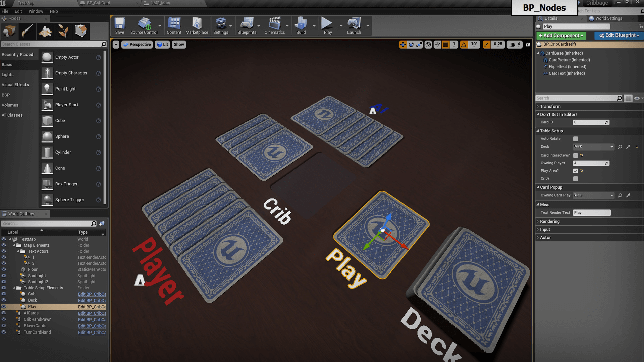Image resolution: width=644 pixels, height=362 pixels.
Task: Click the Text Render Text field
Action: tap(592, 213)
